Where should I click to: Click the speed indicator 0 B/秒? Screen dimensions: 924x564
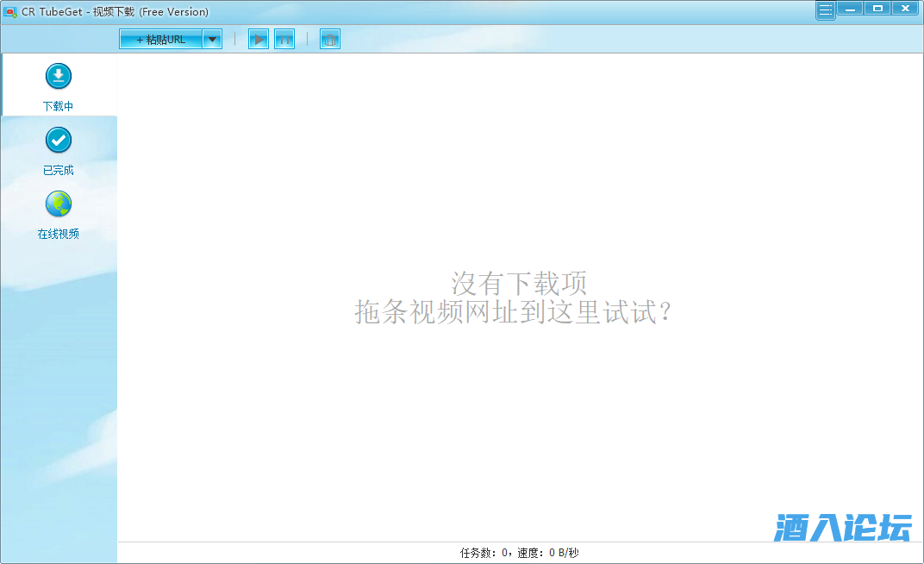(556, 554)
